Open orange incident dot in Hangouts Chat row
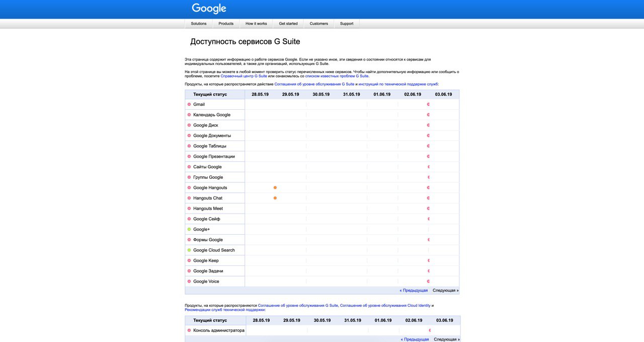This screenshot has height=342, width=644. pyautogui.click(x=275, y=198)
